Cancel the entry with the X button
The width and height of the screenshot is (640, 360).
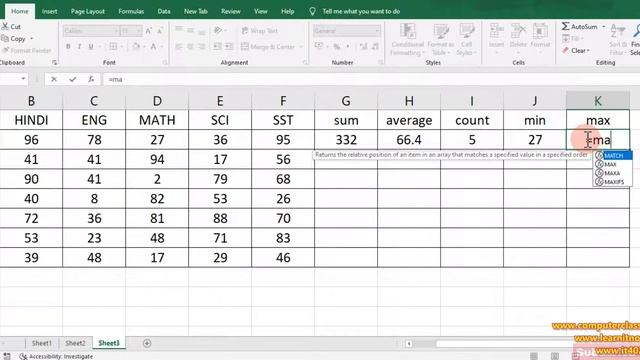[x=54, y=79]
